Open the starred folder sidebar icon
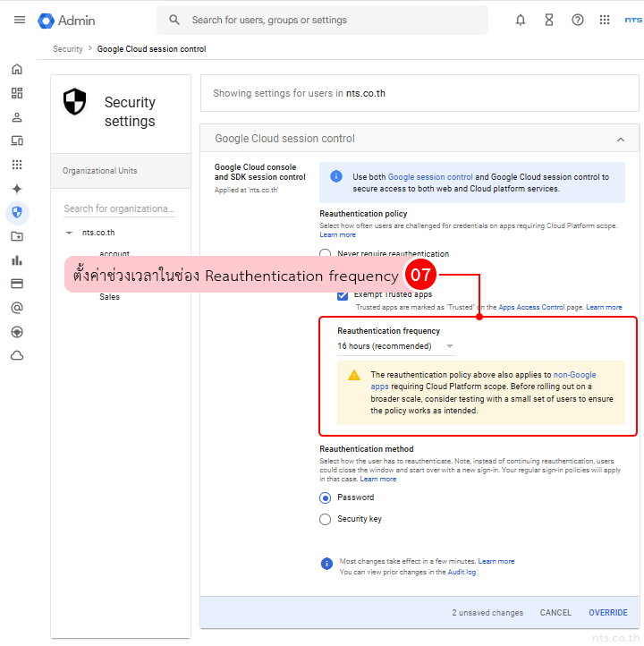This screenshot has height=646, width=644. 17,236
